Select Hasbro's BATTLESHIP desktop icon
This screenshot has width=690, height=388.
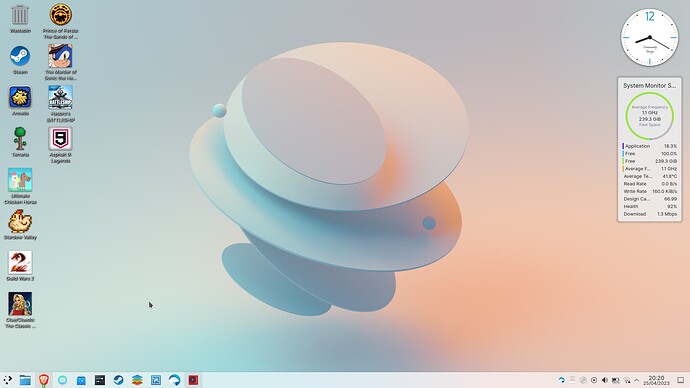[x=60, y=104]
